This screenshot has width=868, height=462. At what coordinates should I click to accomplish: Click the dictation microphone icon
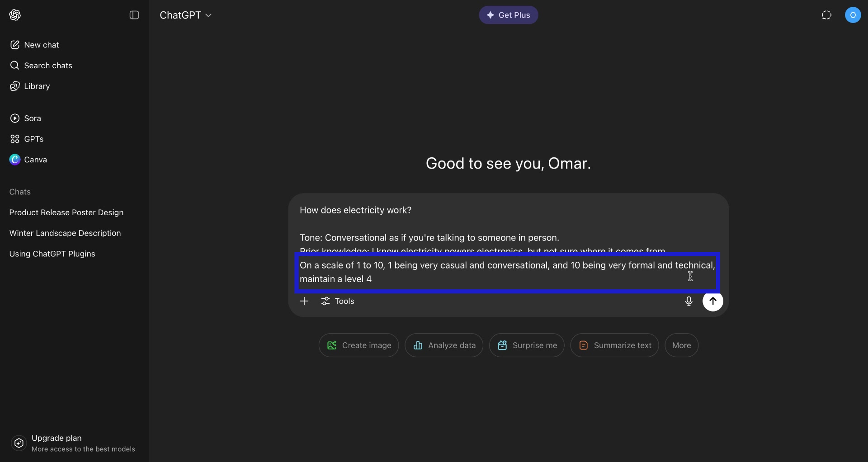point(689,302)
